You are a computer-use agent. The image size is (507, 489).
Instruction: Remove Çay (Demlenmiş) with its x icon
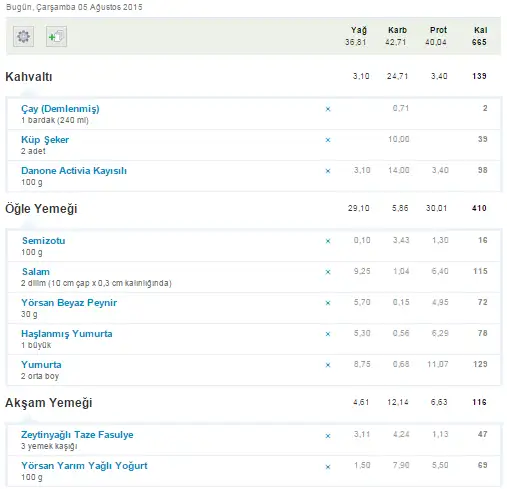(x=328, y=109)
